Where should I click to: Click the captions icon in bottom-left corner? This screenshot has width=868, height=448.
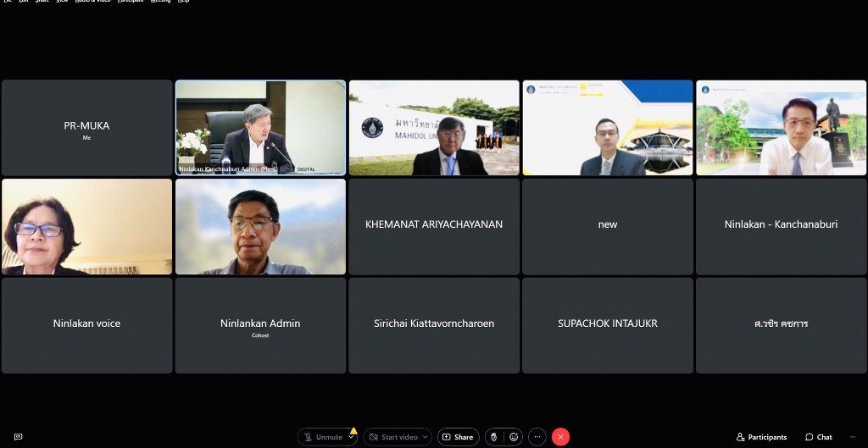(x=19, y=437)
